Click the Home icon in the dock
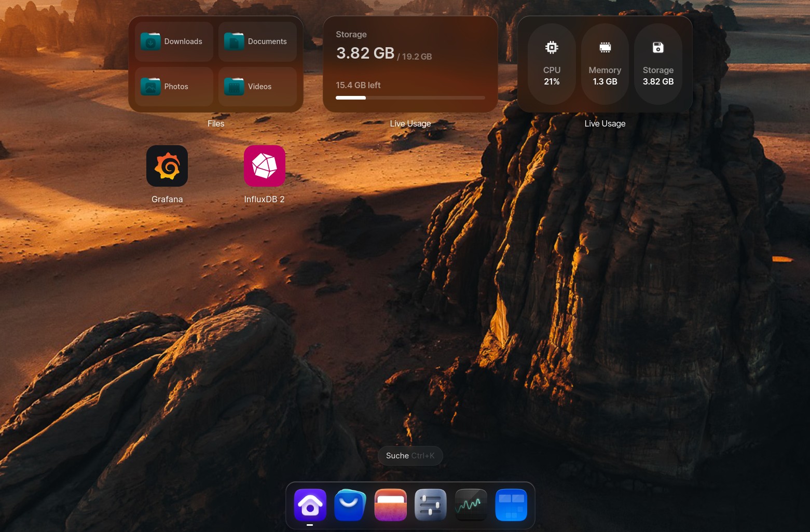The width and height of the screenshot is (810, 532). coord(310,505)
